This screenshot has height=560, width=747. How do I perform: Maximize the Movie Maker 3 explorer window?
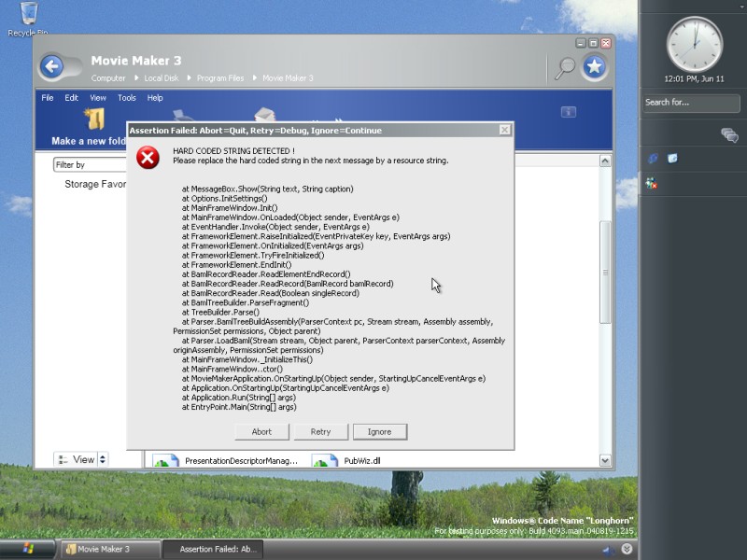pos(593,43)
